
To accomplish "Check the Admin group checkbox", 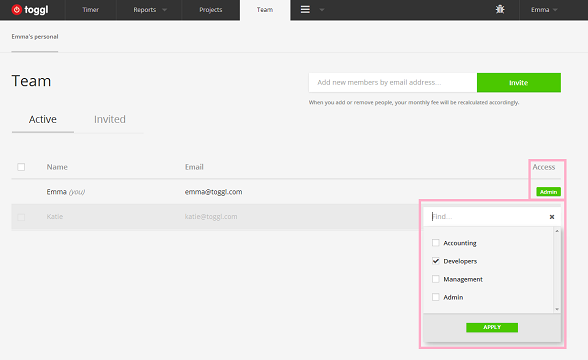I will (x=435, y=297).
